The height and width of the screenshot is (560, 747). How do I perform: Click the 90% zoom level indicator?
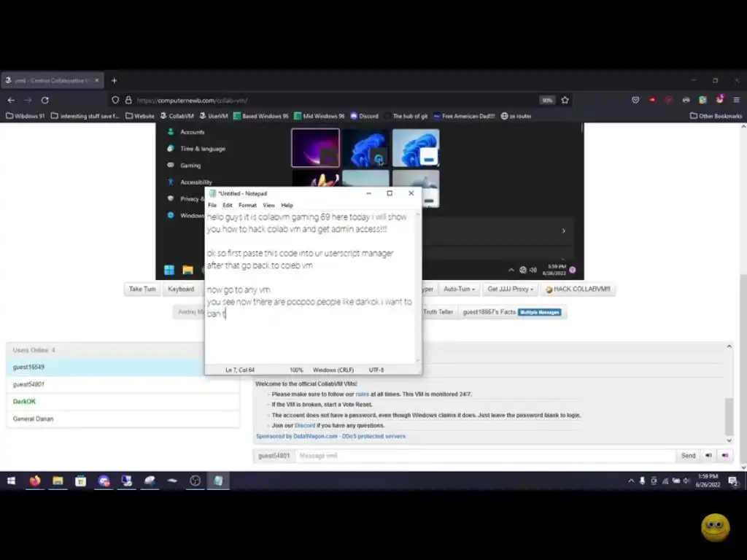click(x=547, y=100)
